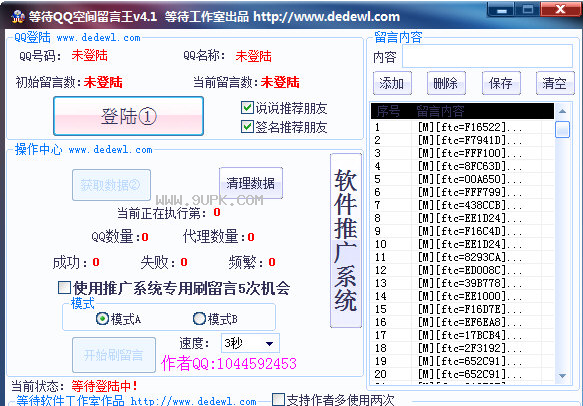This screenshot has width=583, height=406.
Task: Open the 速度 3秒 dropdown
Action: (x=250, y=343)
